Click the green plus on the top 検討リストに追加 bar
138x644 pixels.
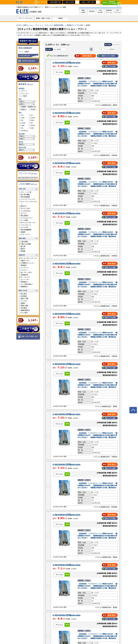(x=99, y=56)
